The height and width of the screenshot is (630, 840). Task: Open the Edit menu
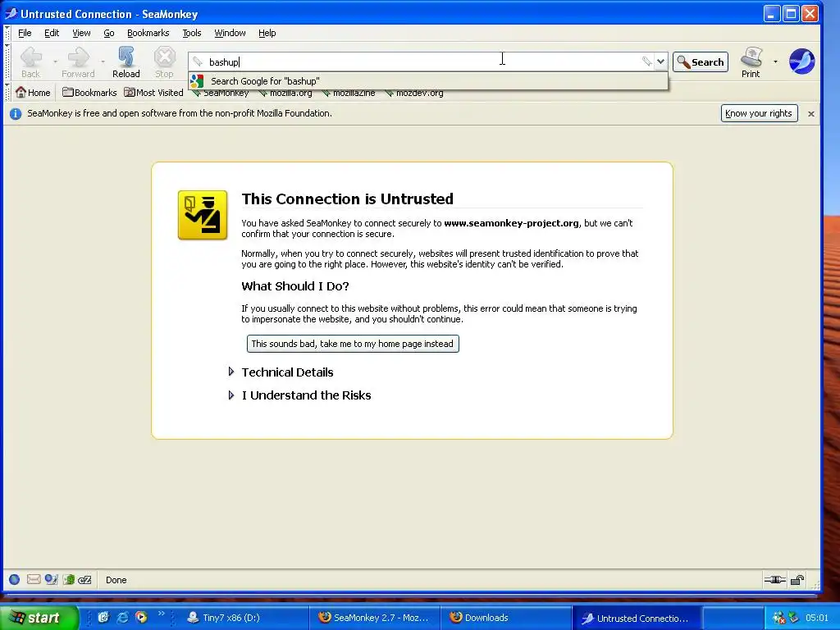point(52,33)
